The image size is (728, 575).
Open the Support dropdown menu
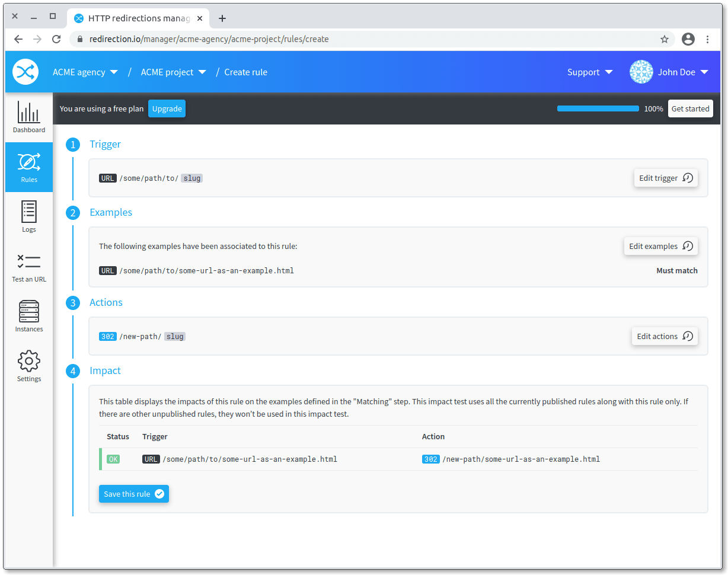pos(590,72)
